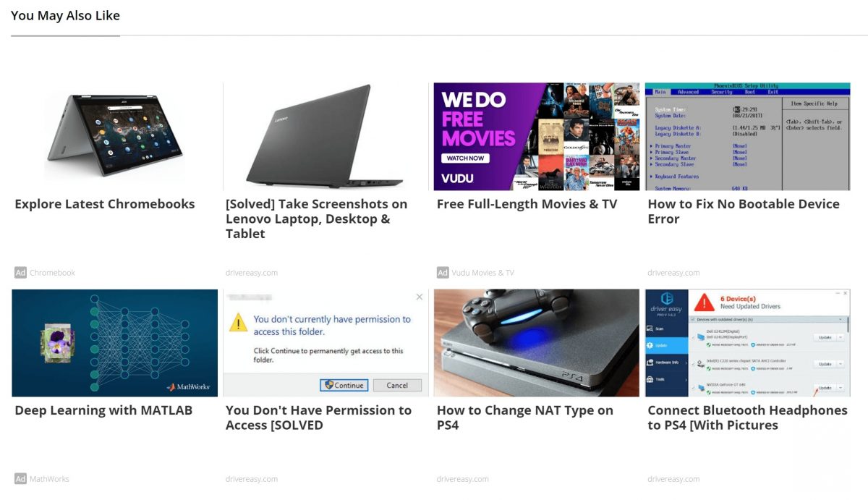Image resolution: width=868 pixels, height=500 pixels.
Task: Open You Don't Have Permission to Access article
Action: [x=319, y=418]
